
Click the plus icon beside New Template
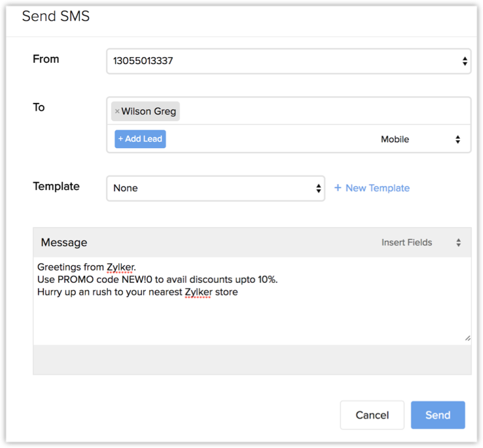pos(338,188)
